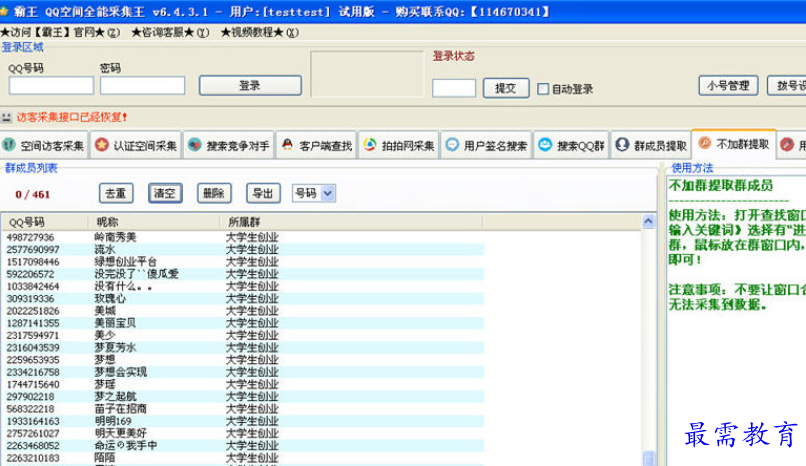Sort by the QQ号码 column header
The height and width of the screenshot is (466, 806).
click(x=44, y=222)
